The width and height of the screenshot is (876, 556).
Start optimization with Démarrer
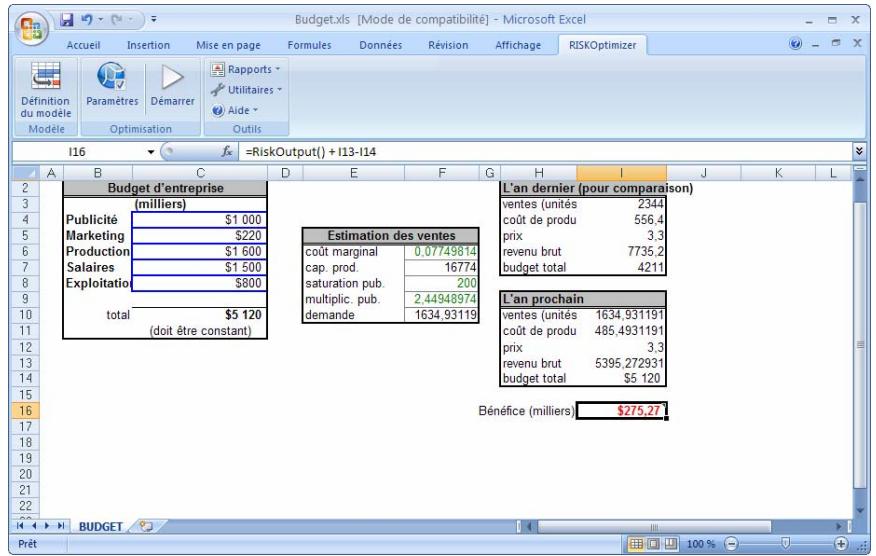[x=173, y=84]
